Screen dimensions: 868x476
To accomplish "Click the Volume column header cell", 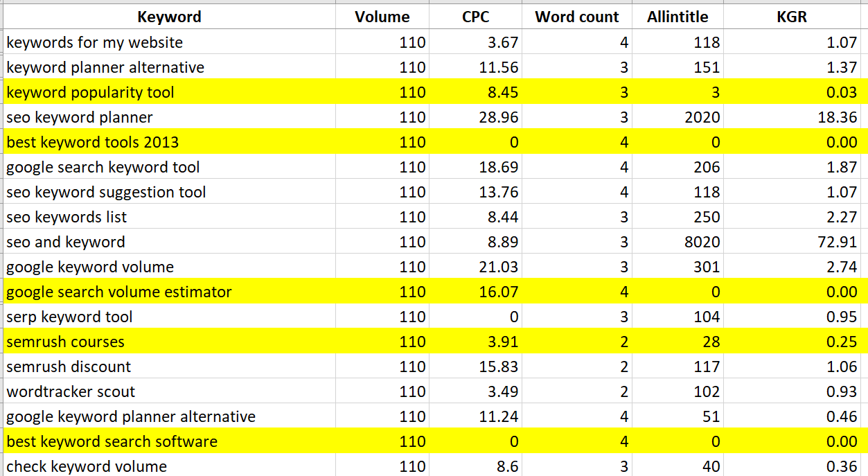I will point(382,17).
